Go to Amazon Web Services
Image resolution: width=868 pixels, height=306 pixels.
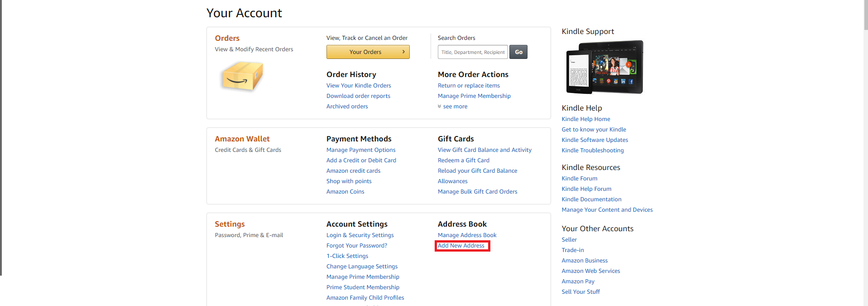(x=591, y=271)
